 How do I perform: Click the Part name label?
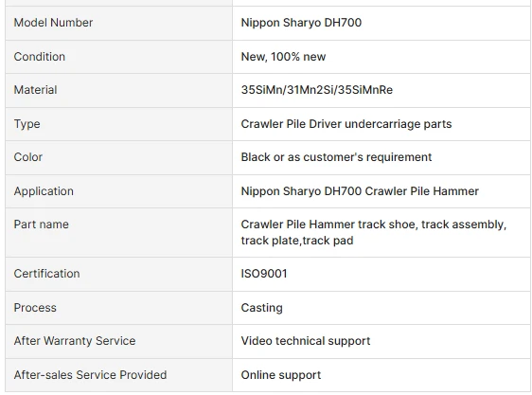tap(41, 224)
